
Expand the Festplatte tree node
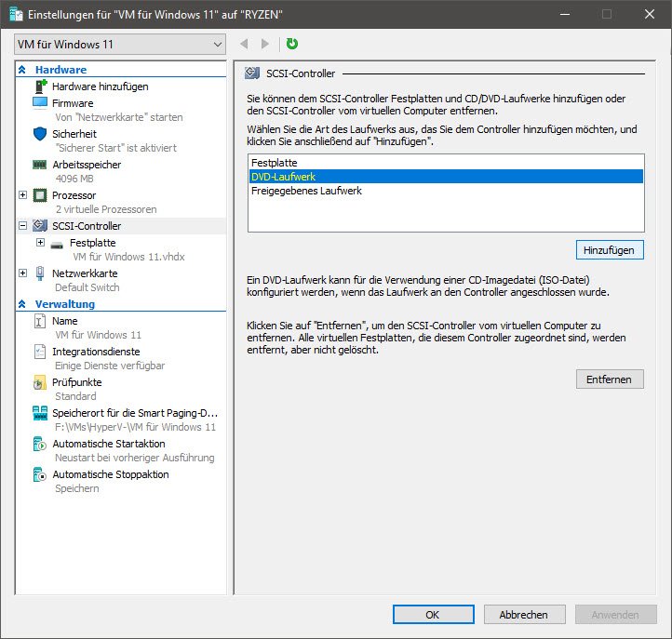(40, 243)
